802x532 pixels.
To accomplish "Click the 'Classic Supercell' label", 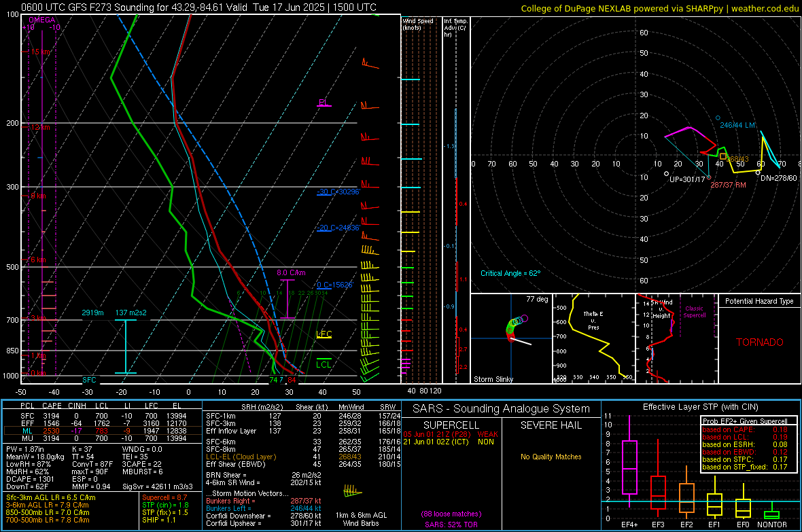I will [x=694, y=312].
